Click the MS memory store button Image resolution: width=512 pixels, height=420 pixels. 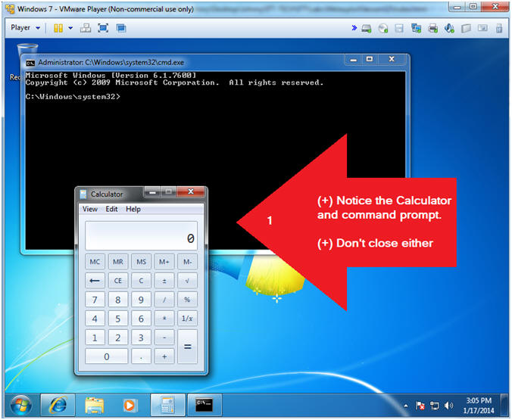click(141, 262)
